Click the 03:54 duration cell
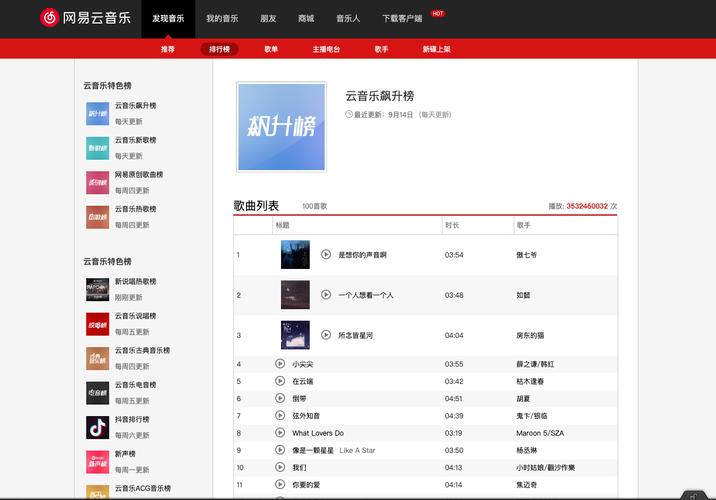The image size is (716, 500). 454,255
